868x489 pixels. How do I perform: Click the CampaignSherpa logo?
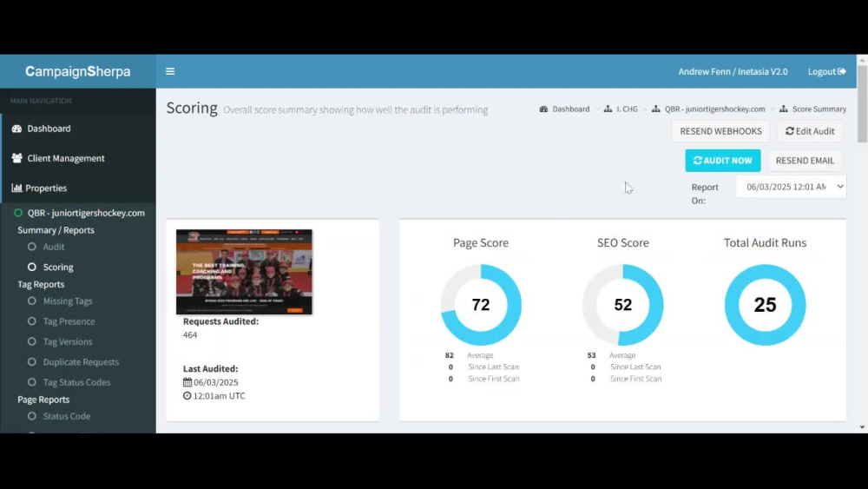click(78, 71)
